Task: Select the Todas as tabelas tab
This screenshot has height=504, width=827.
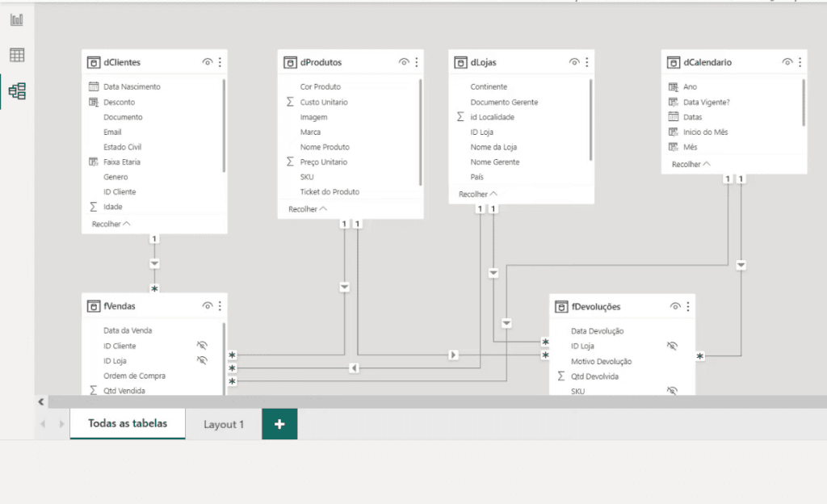Action: pyautogui.click(x=128, y=422)
